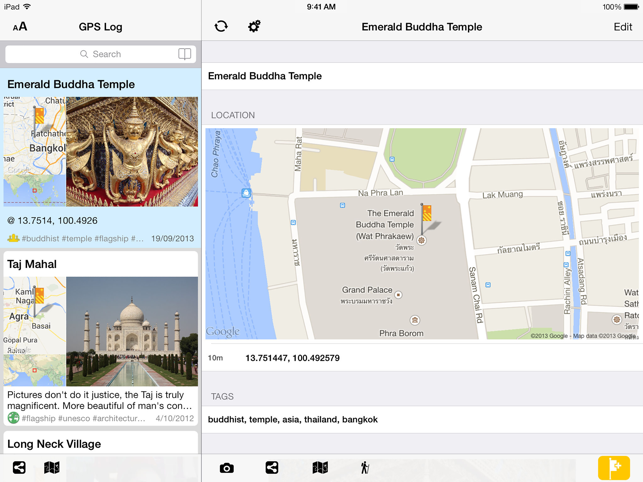The height and width of the screenshot is (482, 643).
Task: Tap the map icon in left bottom bar
Action: [x=52, y=467]
